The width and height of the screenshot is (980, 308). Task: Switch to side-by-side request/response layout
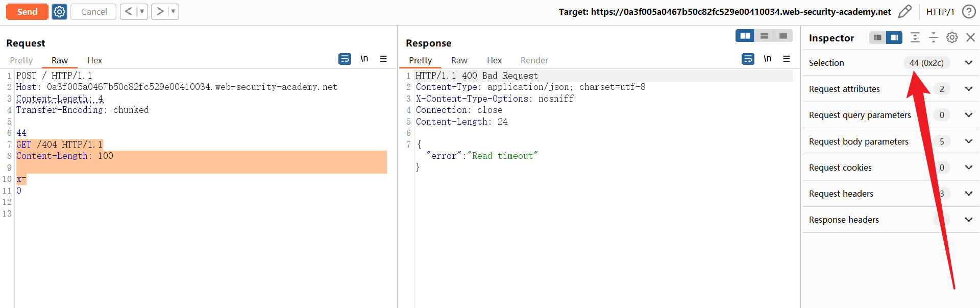click(x=745, y=36)
